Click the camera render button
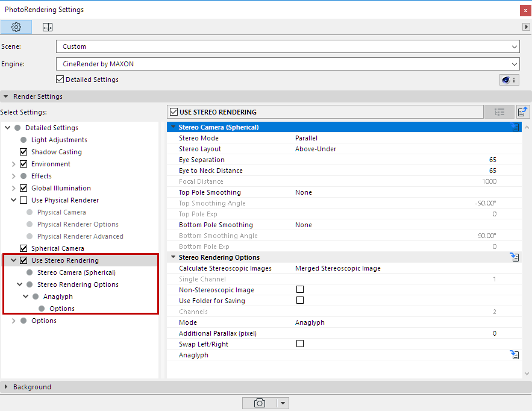Screen dimensions: 532x411 259,403
